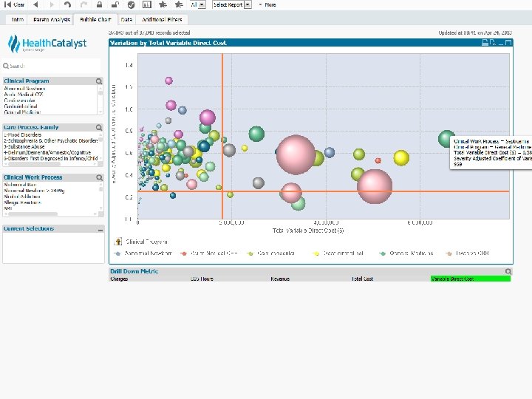Select 3-Substance Abuse in Care Process Family
532x399 pixels.
(x=50, y=146)
